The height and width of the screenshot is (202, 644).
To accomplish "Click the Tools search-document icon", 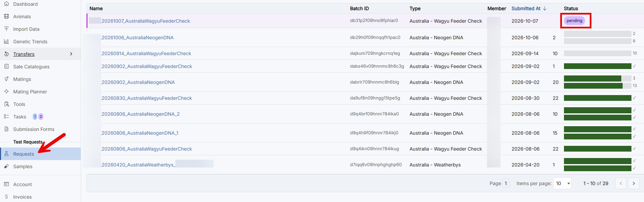I will tap(6, 104).
